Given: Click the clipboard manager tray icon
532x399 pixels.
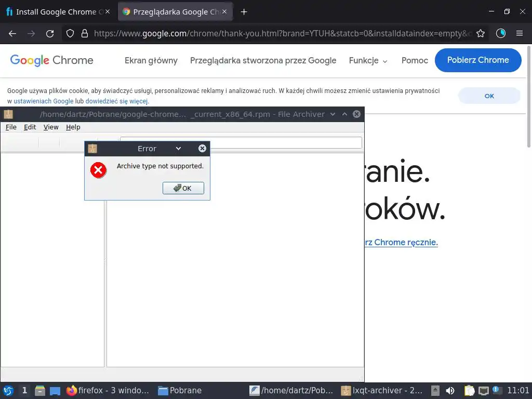Looking at the screenshot, I should click(x=469, y=391).
